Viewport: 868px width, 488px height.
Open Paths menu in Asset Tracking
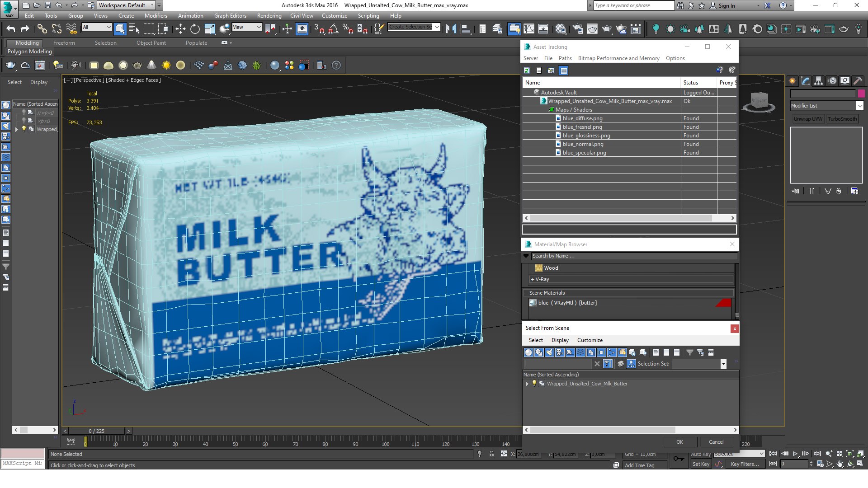pyautogui.click(x=565, y=58)
